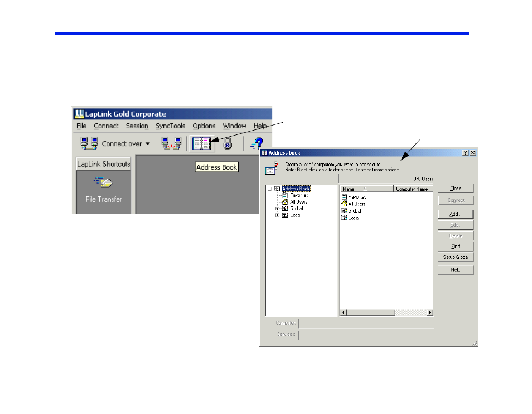Click left arrow of horizontal scrollbar

344,312
